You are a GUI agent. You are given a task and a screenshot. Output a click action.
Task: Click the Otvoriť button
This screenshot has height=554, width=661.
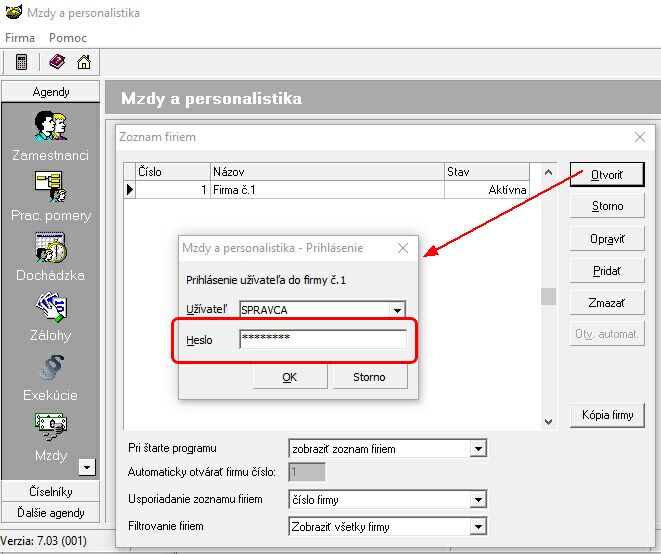tap(607, 175)
